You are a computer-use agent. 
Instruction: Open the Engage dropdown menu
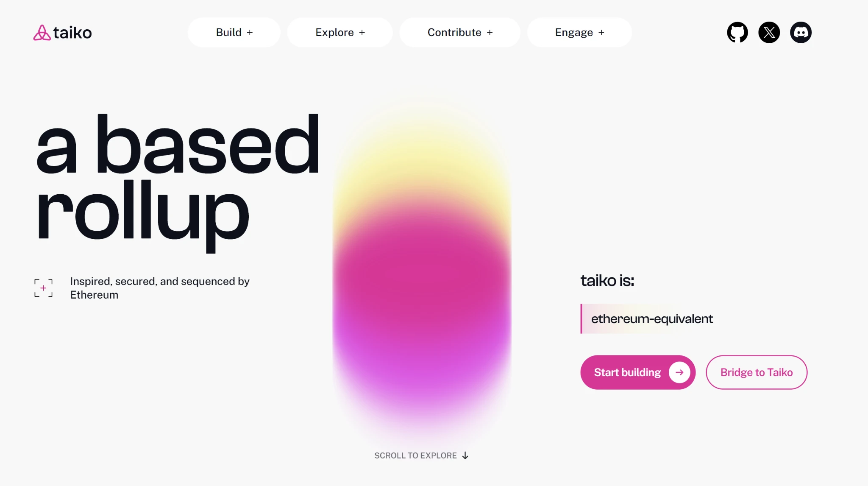(x=579, y=32)
